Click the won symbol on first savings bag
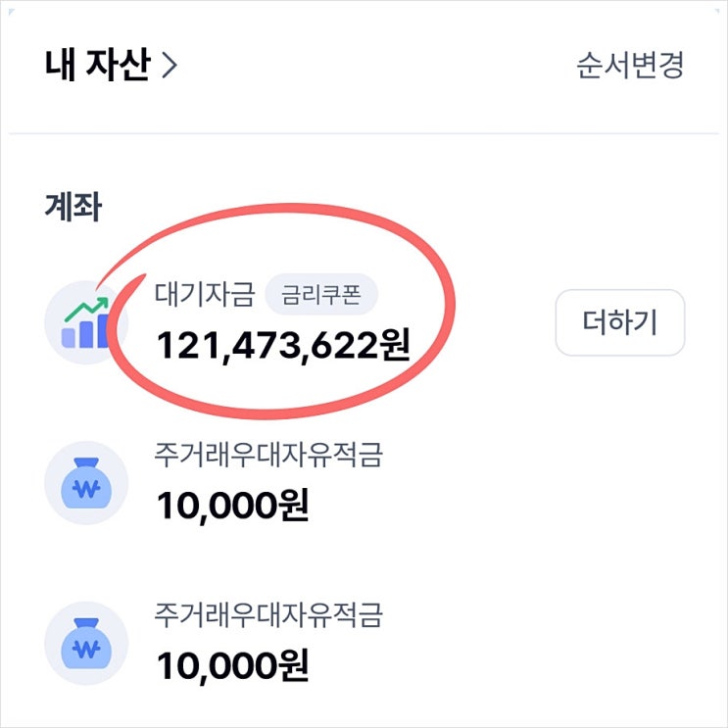 pyautogui.click(x=88, y=492)
